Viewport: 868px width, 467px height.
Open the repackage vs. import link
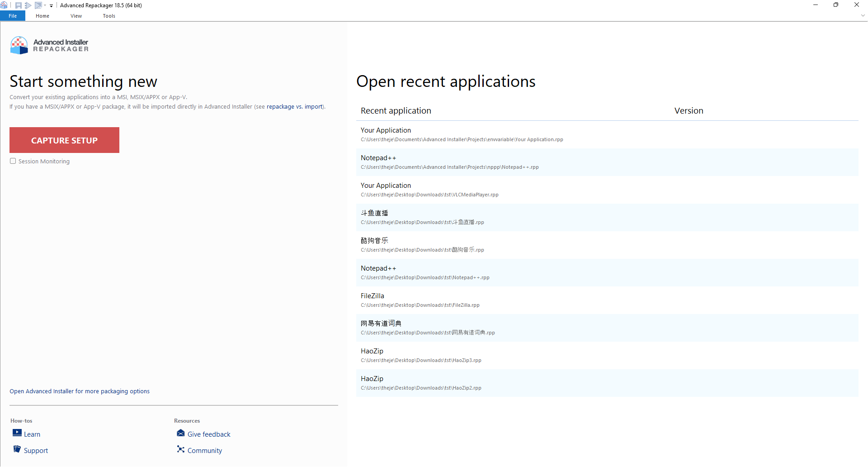pyautogui.click(x=295, y=107)
